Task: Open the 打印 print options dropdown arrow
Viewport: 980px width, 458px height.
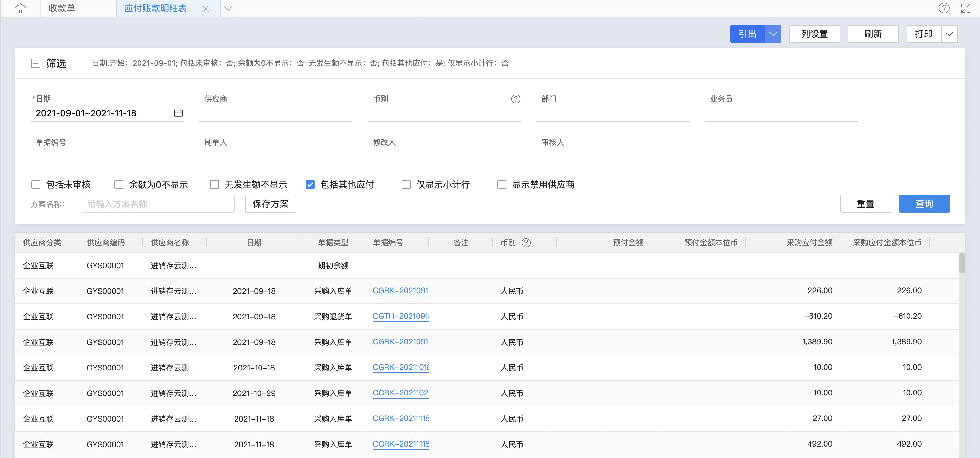Action: [x=949, y=34]
